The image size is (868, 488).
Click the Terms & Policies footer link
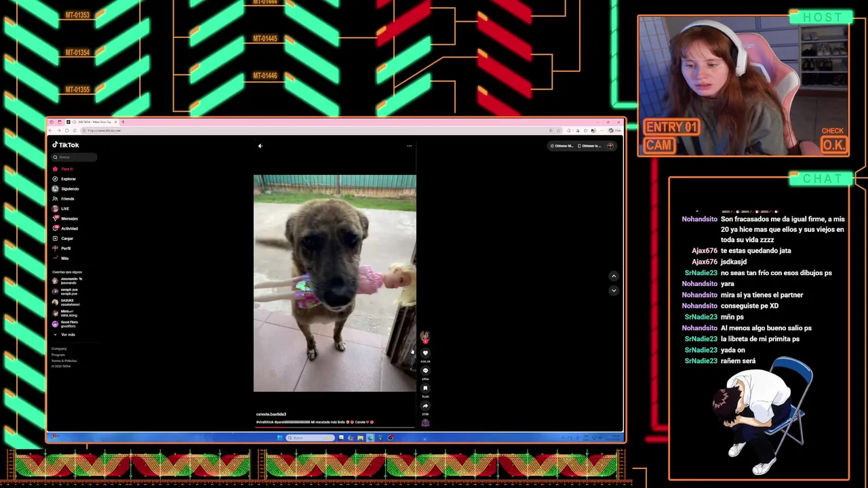click(64, 361)
